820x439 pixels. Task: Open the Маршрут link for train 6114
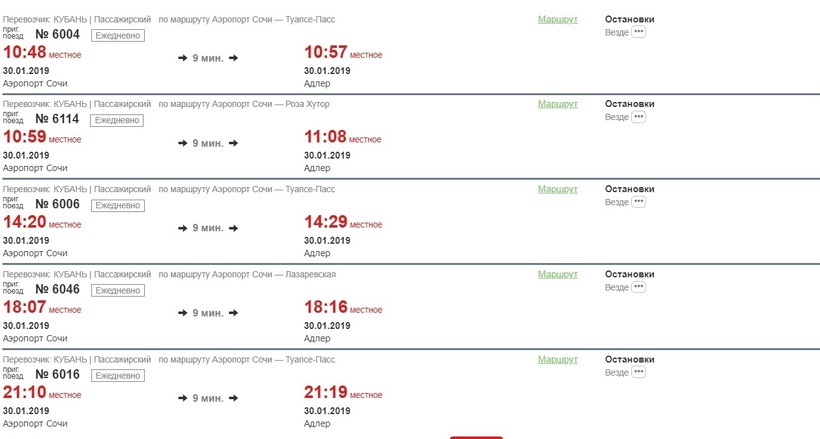click(x=557, y=104)
